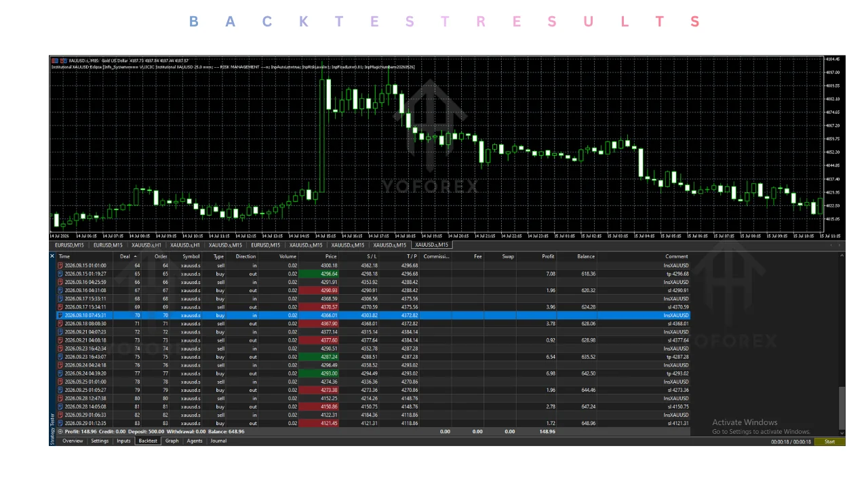Switch to the Settings tab

[100, 441]
